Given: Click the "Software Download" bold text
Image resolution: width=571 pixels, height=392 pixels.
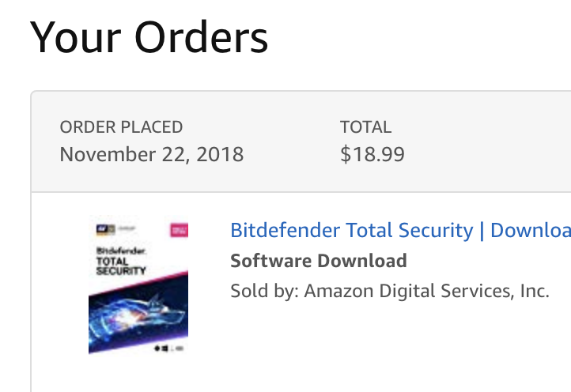Looking at the screenshot, I should 319,261.
